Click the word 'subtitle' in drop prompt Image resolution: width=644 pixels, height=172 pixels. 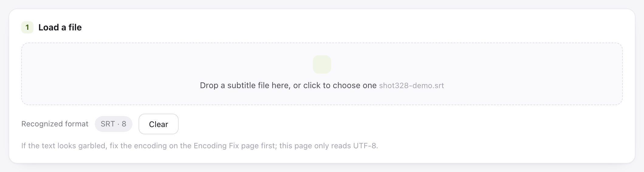coord(241,85)
